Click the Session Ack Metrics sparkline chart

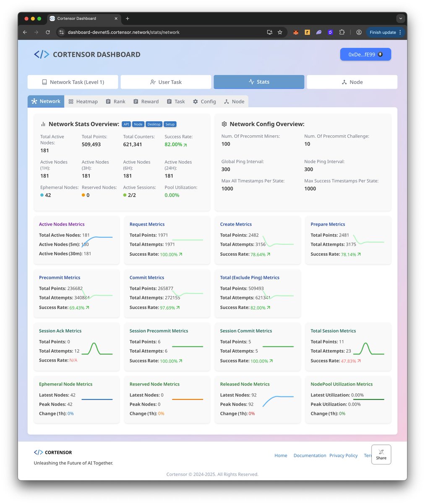coord(97,349)
